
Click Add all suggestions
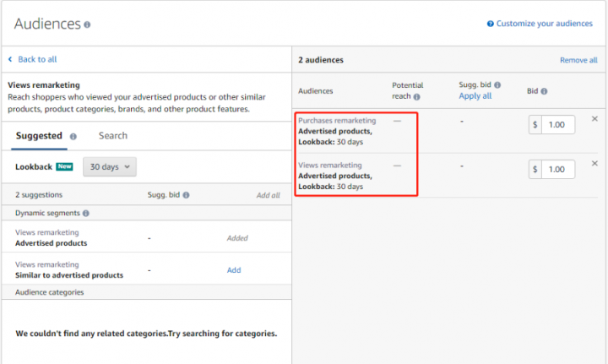tap(268, 195)
